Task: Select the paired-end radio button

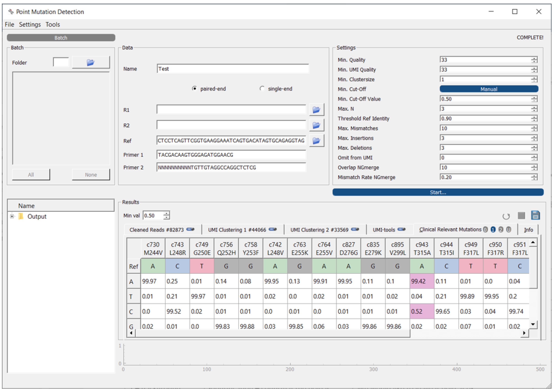Action: [x=194, y=89]
